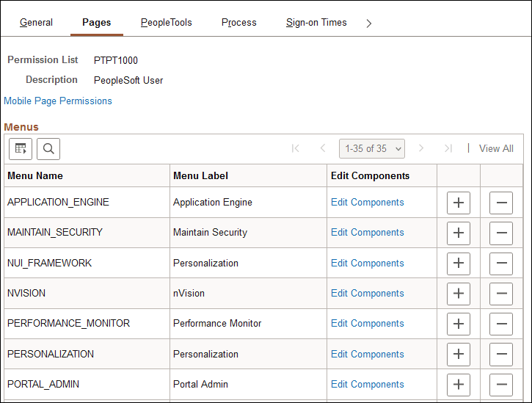The height and width of the screenshot is (403, 532).
Task: Open the Mobile Page Permissions link
Action: coord(58,101)
